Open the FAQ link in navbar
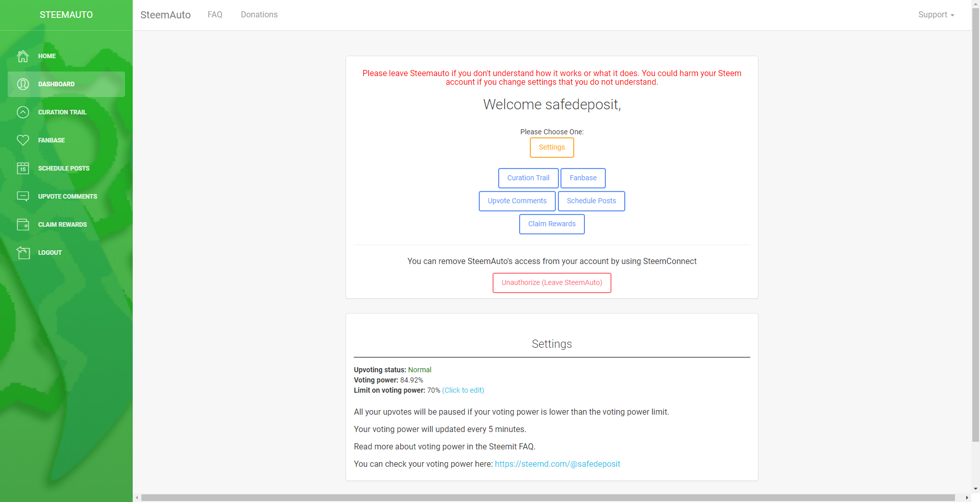Screen dimensions: 980x502 [215, 15]
